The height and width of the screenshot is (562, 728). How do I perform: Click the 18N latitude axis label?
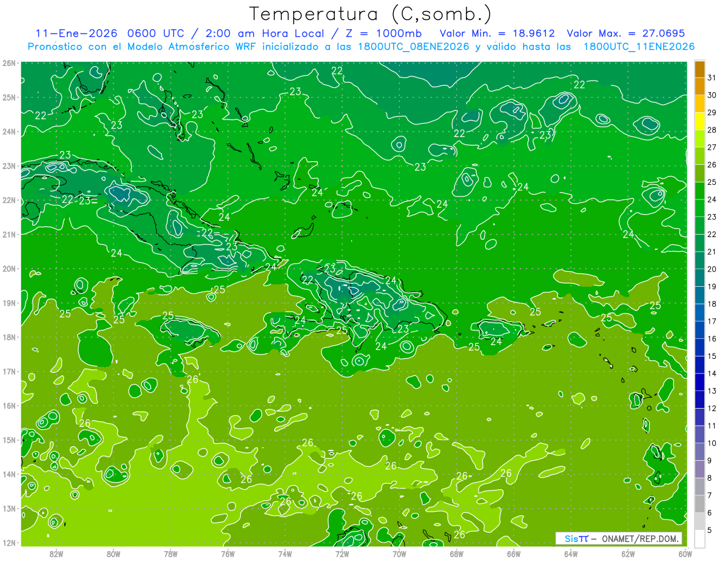[x=9, y=337]
